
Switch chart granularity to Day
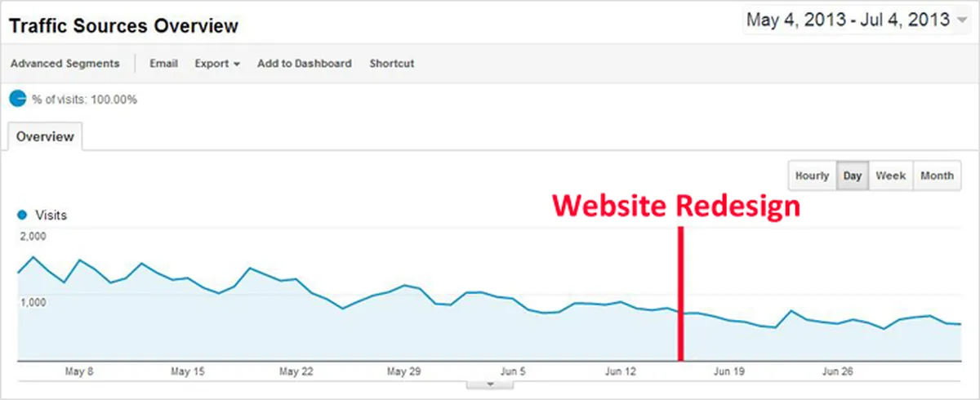click(x=853, y=176)
